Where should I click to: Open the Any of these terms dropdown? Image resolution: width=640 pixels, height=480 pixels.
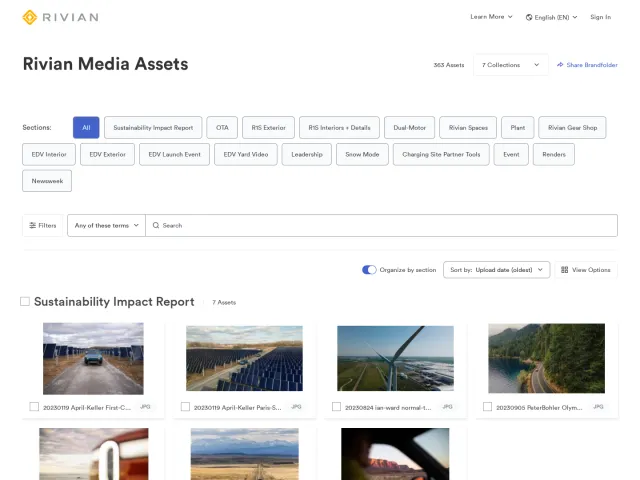107,225
